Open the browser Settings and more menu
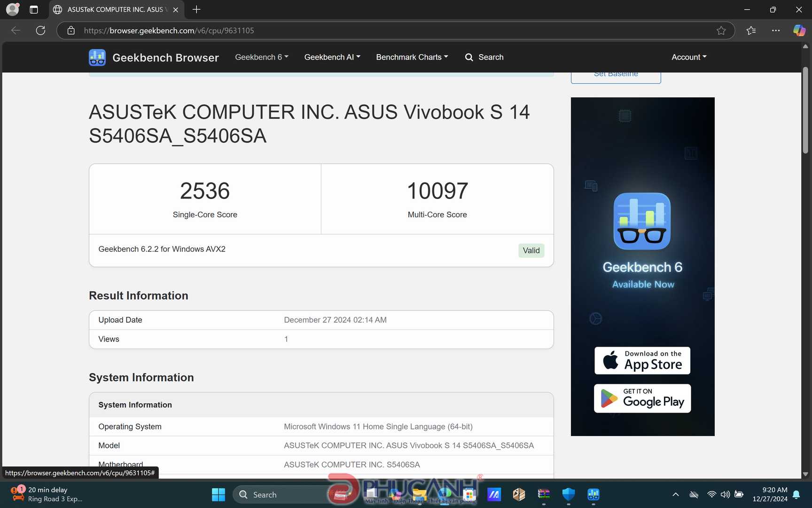The width and height of the screenshot is (812, 508). click(776, 31)
